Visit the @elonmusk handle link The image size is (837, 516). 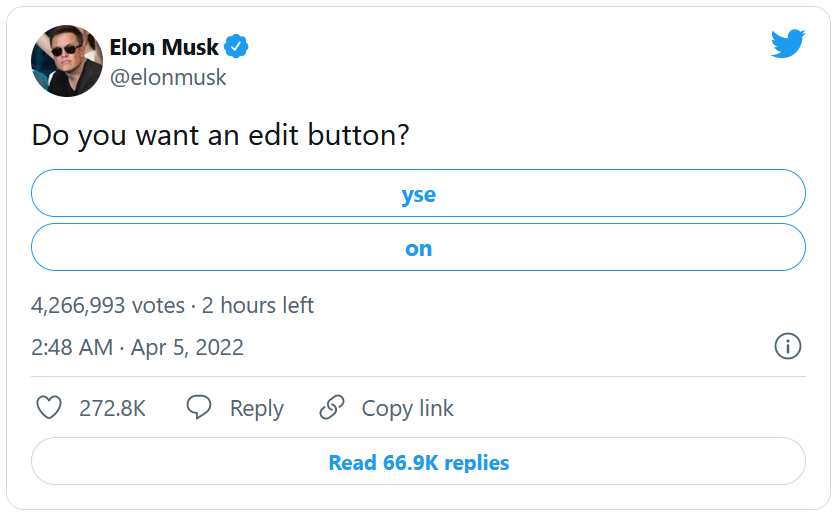[168, 77]
